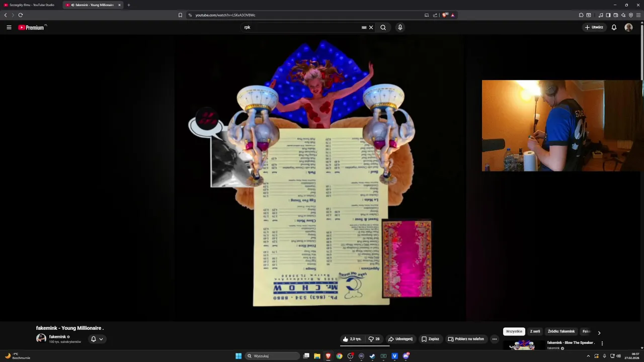Click the video title 'fakemink - Young Millionaire .'
The height and width of the screenshot is (362, 644).
tap(70, 328)
